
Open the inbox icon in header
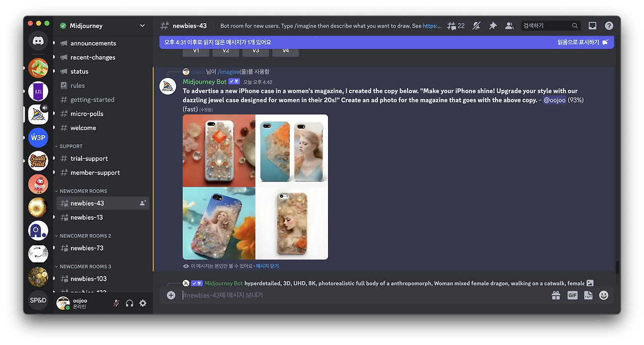[x=593, y=26]
